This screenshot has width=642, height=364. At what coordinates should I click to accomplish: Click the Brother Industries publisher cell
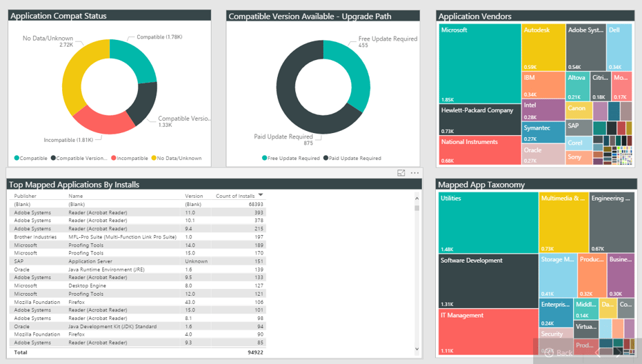[x=35, y=236]
